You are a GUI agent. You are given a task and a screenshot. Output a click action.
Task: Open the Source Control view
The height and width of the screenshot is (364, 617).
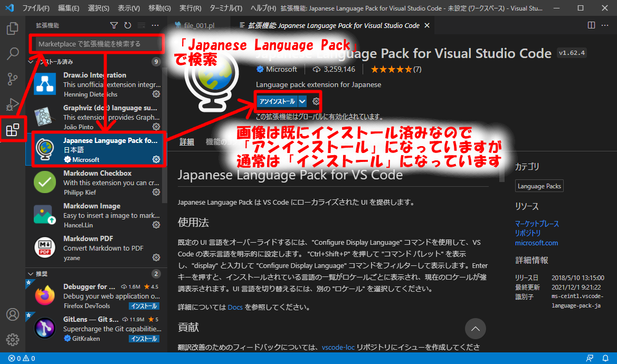coord(13,79)
